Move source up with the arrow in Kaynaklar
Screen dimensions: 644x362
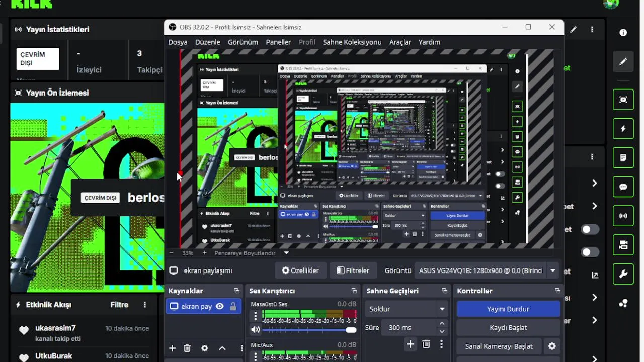pos(222,348)
